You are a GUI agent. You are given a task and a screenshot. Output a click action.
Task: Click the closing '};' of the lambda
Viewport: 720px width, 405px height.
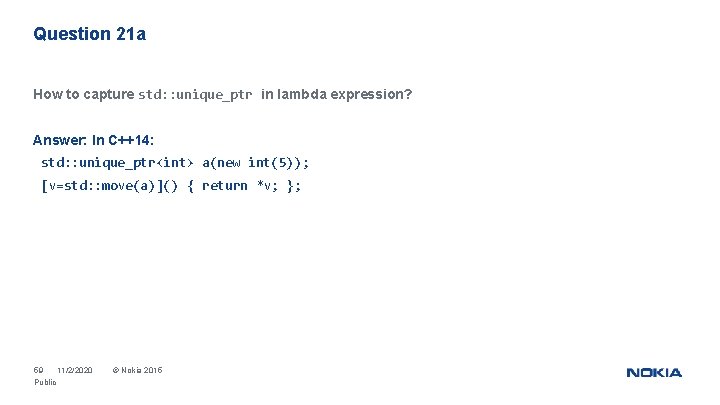point(293,186)
